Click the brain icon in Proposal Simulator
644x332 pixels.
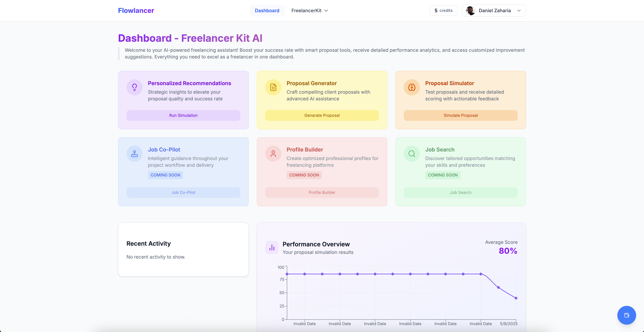412,87
